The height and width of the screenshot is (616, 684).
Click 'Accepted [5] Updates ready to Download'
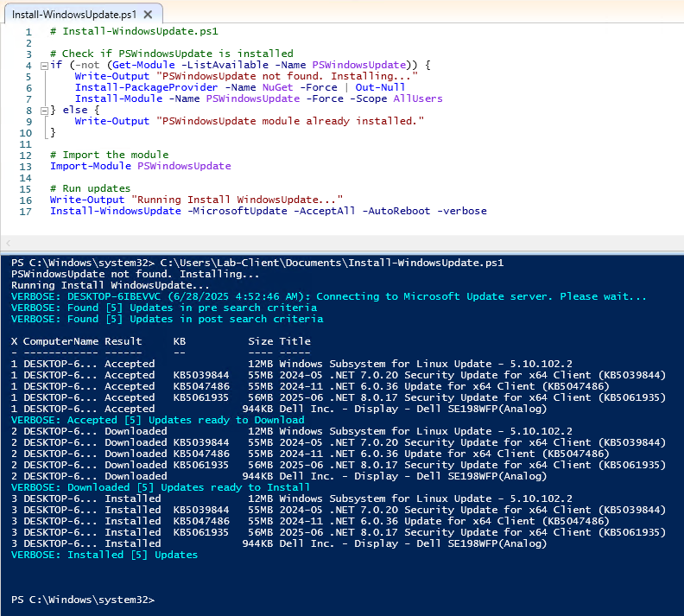(x=186, y=420)
